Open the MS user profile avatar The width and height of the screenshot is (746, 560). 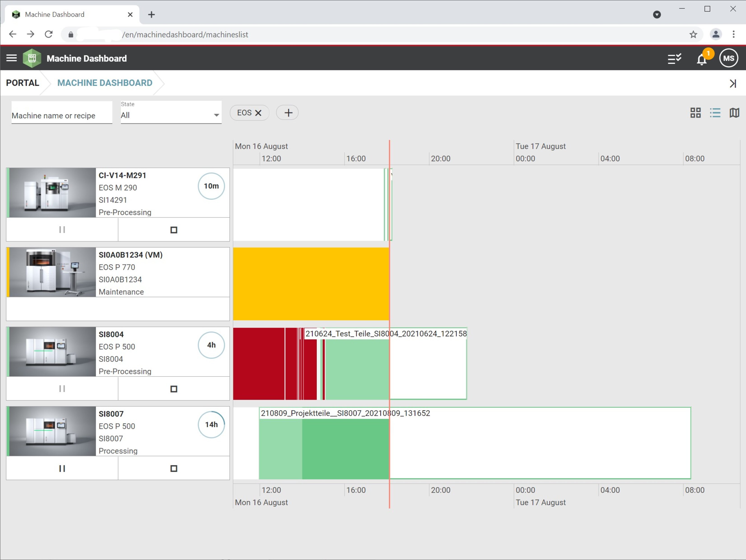[x=728, y=58]
